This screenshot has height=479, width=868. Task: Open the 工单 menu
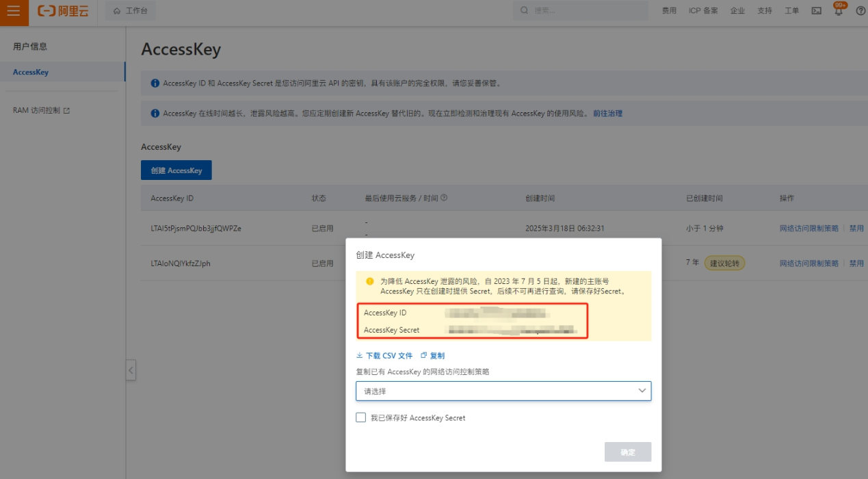tap(791, 11)
